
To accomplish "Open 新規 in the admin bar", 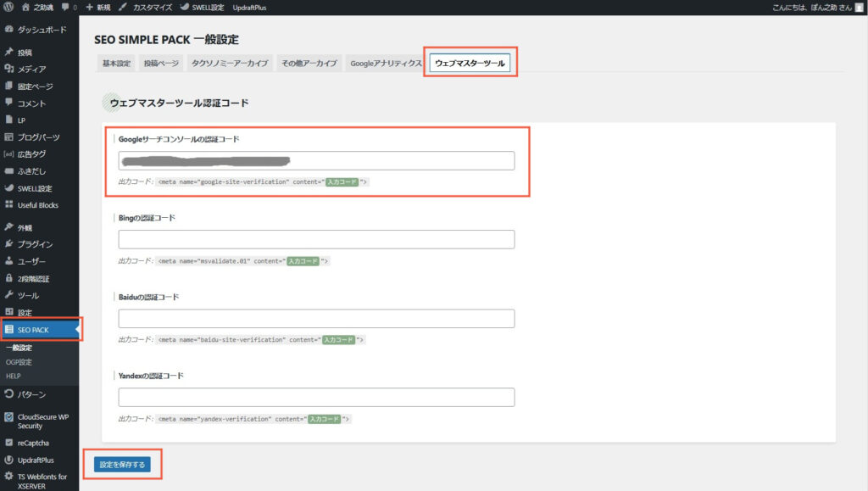I will point(97,7).
